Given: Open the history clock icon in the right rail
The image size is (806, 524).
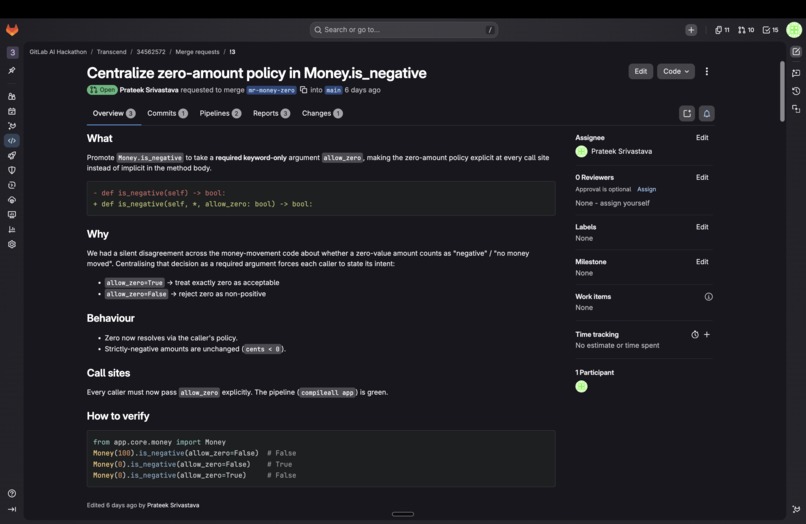Looking at the screenshot, I should tap(796, 91).
